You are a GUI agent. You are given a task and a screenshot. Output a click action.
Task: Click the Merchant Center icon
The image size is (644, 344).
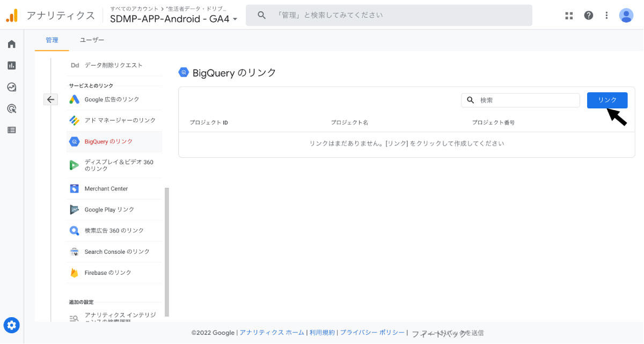[75, 188]
